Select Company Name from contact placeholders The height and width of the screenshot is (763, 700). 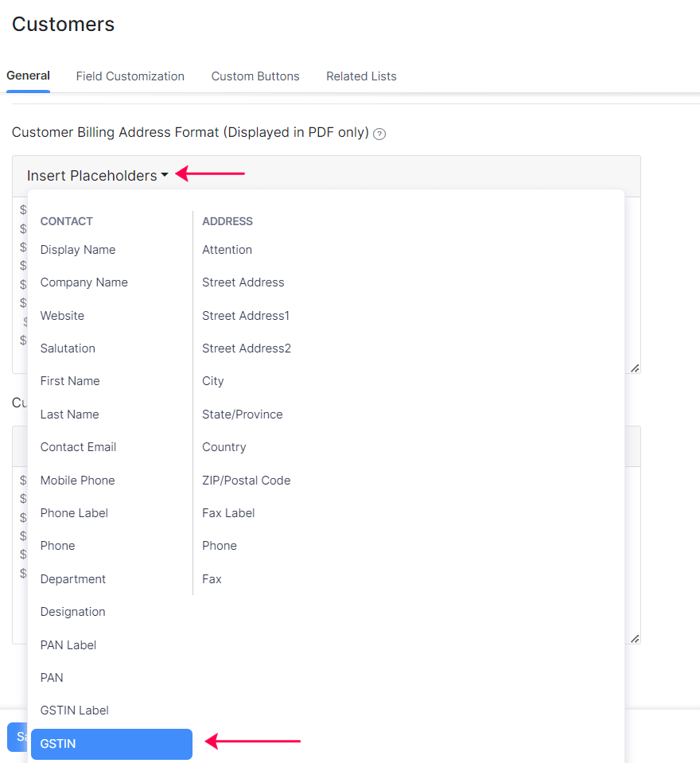coord(84,282)
